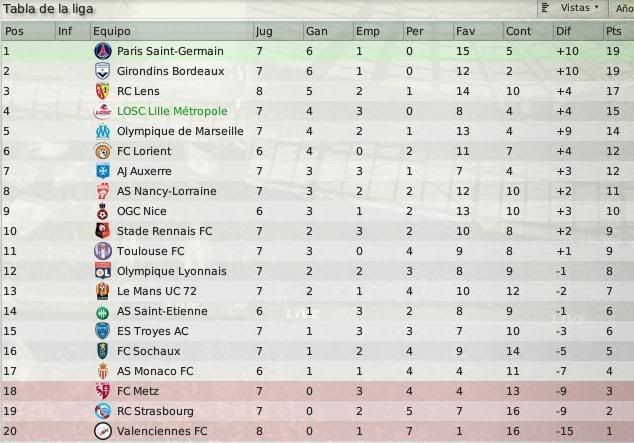634x443 pixels.
Task: Click the AS Monaco FC crest
Action: 103,371
